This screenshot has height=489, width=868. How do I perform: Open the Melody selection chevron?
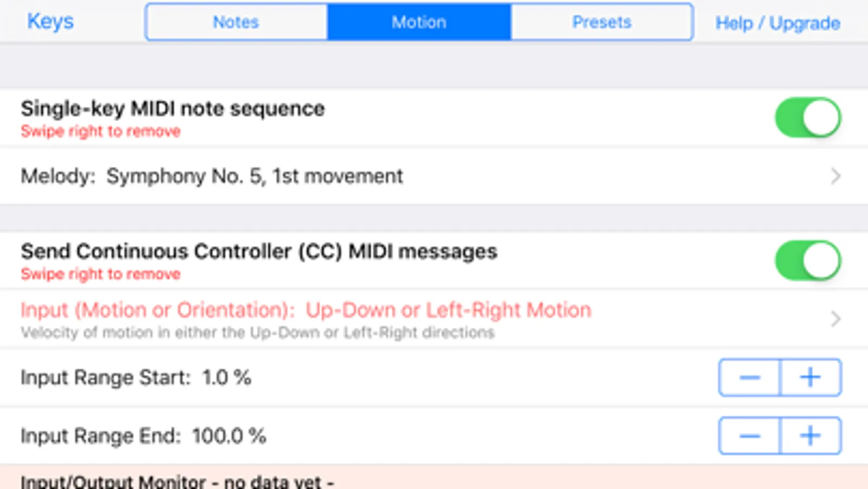pyautogui.click(x=835, y=176)
